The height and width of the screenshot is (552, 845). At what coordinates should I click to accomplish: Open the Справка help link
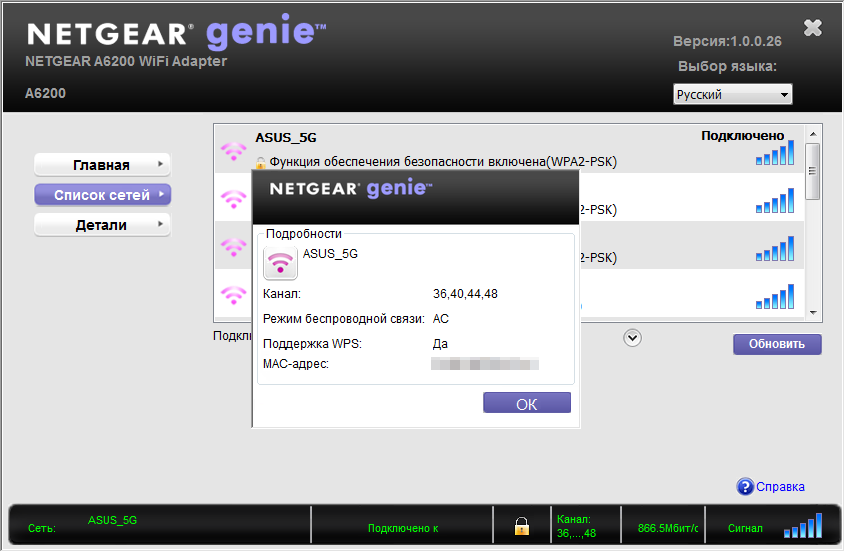(x=780, y=487)
